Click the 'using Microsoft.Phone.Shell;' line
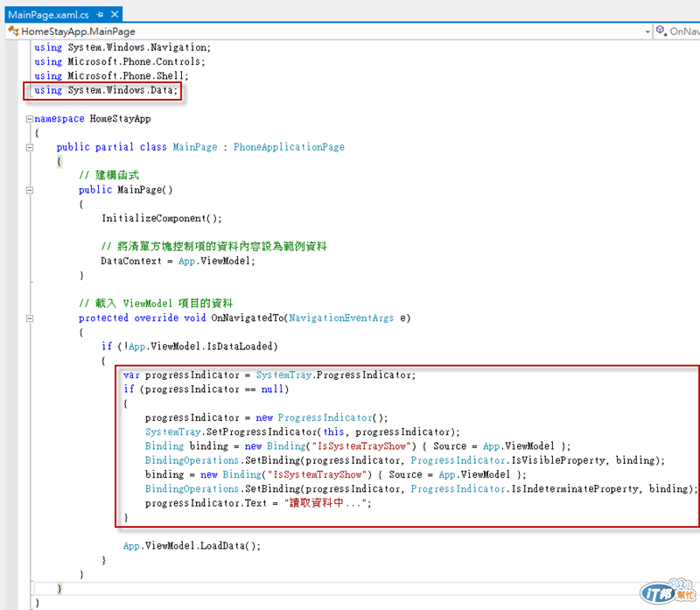 [x=112, y=76]
